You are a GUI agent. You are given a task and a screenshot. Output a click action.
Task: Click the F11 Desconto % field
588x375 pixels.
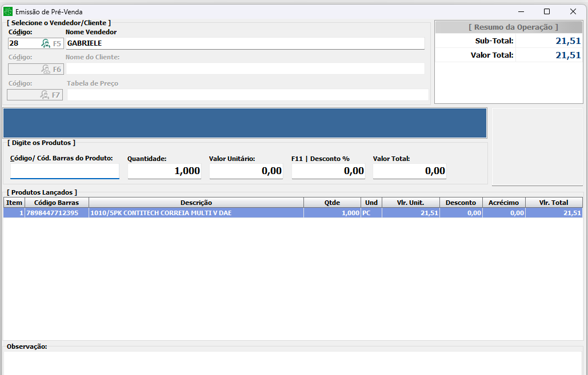328,171
